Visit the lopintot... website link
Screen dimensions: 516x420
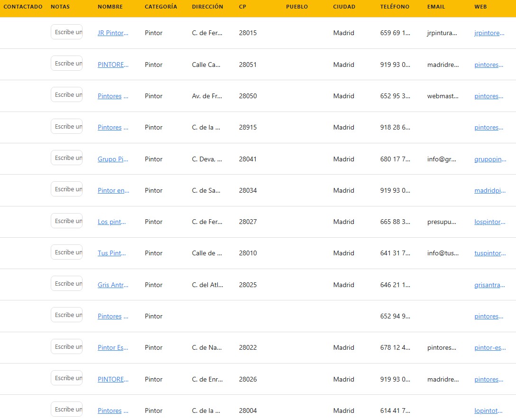488,411
